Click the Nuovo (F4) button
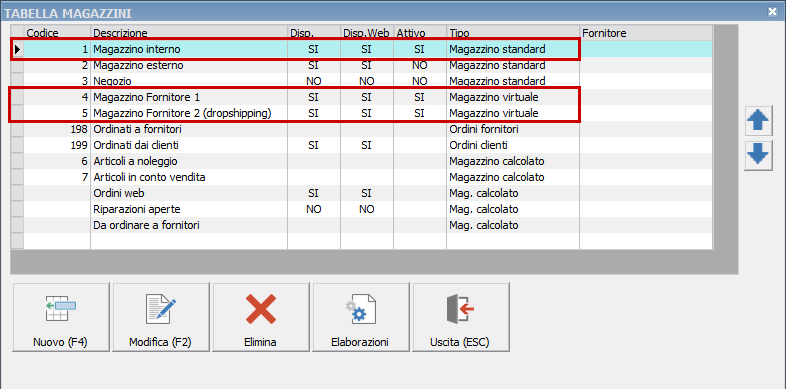 pos(60,317)
